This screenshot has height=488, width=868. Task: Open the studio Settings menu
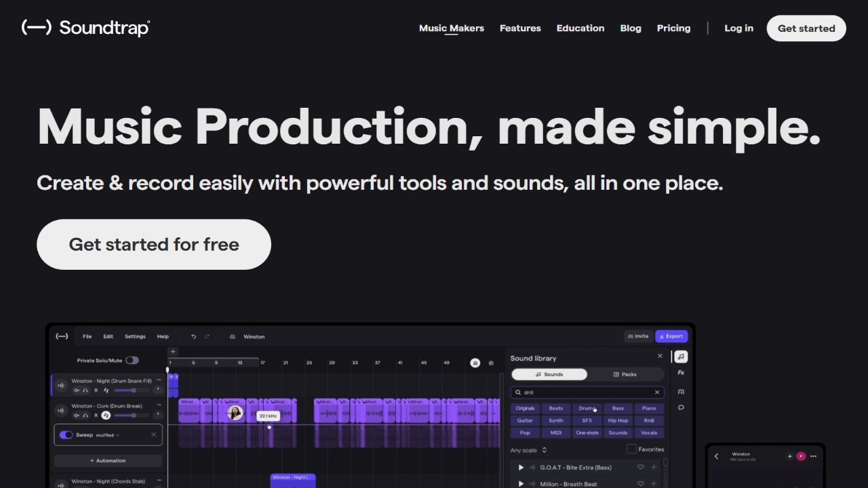click(135, 336)
